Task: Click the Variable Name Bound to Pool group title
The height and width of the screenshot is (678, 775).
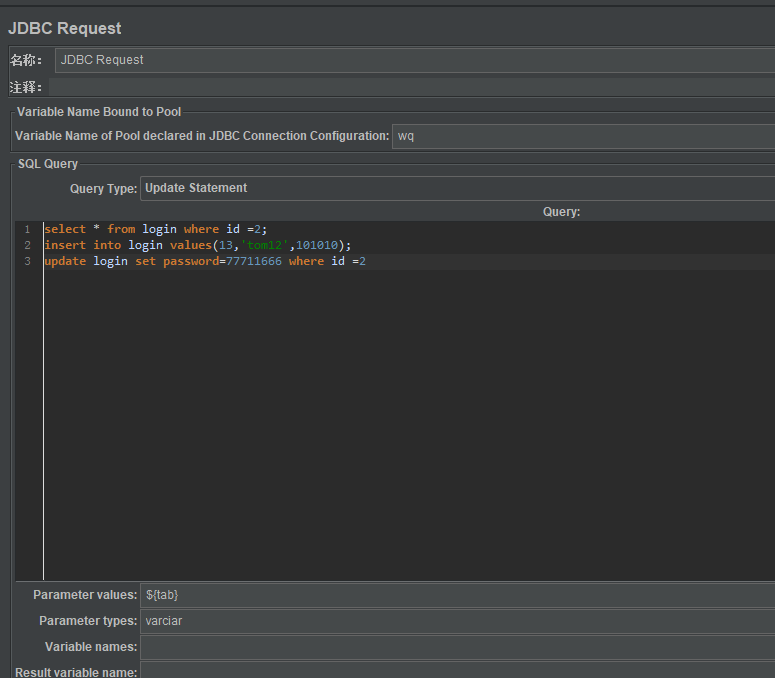Action: click(99, 112)
